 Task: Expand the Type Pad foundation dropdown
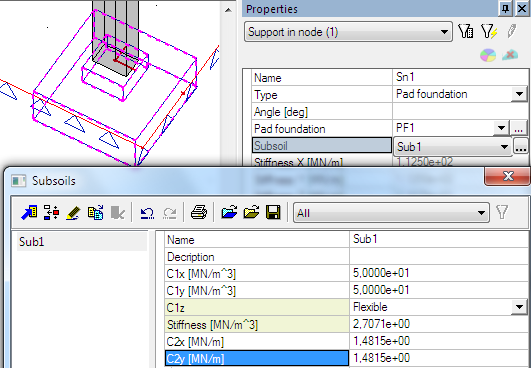tap(519, 94)
